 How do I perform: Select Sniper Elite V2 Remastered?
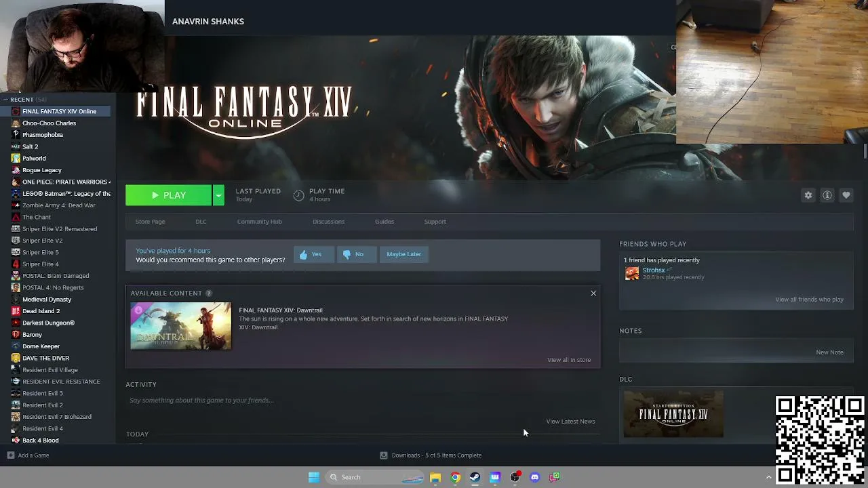[59, 229]
